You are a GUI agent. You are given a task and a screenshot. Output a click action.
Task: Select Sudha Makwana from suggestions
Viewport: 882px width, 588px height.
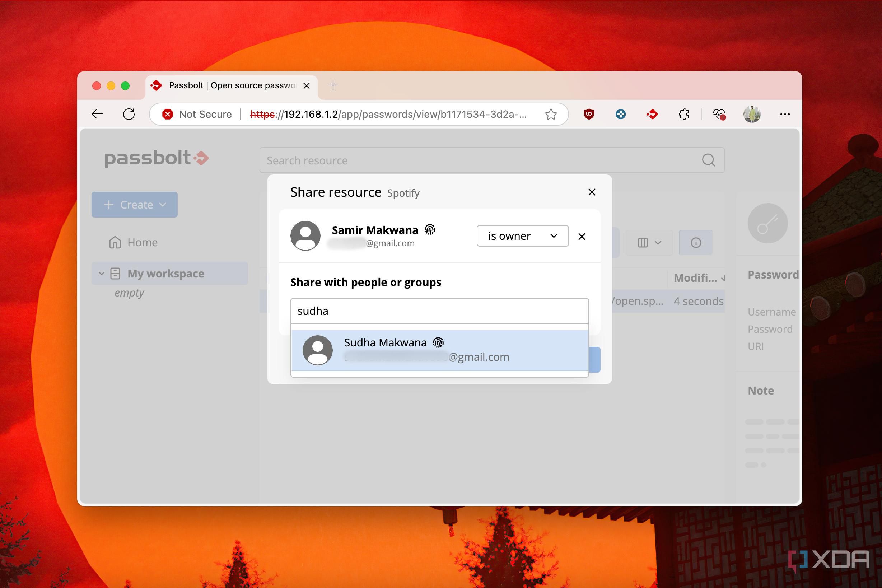click(439, 350)
